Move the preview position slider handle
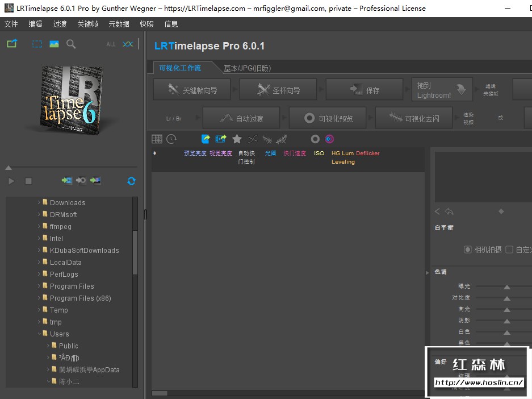Screen dimensions: 532x399 pos(9,168)
